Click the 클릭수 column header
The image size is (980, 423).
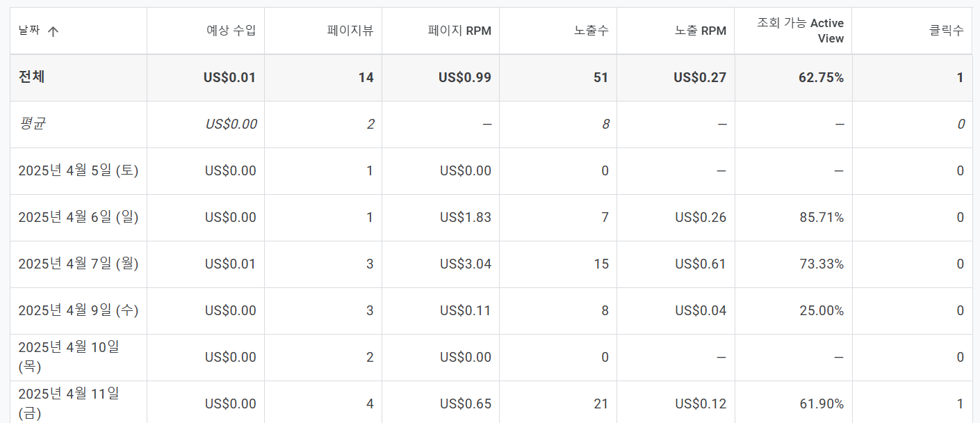pos(947,31)
